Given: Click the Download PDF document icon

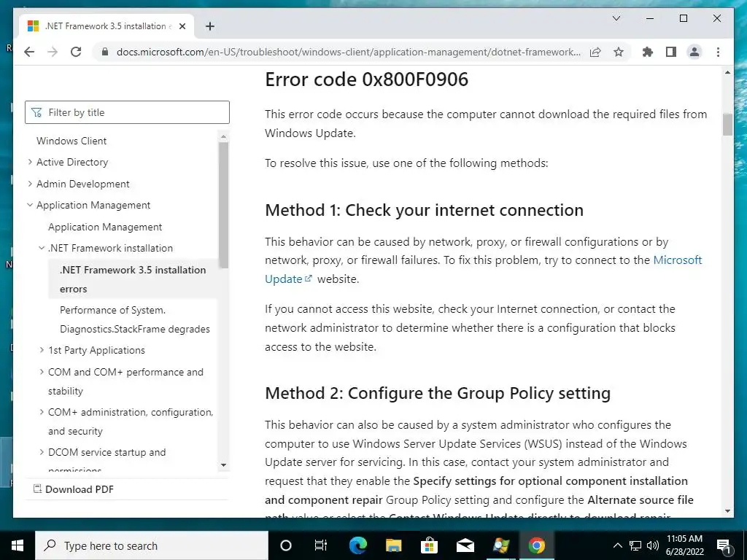Looking at the screenshot, I should coord(37,489).
